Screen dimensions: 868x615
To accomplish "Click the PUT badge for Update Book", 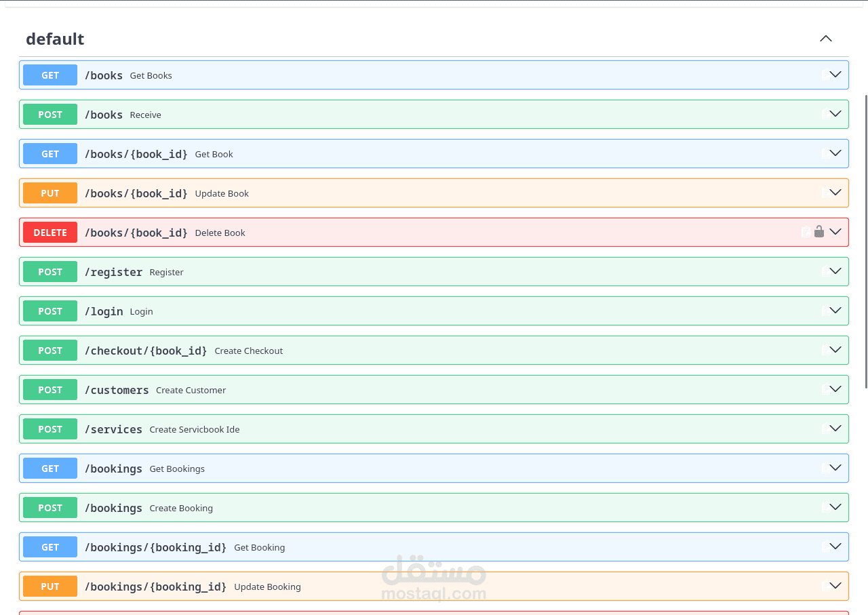I will (50, 193).
